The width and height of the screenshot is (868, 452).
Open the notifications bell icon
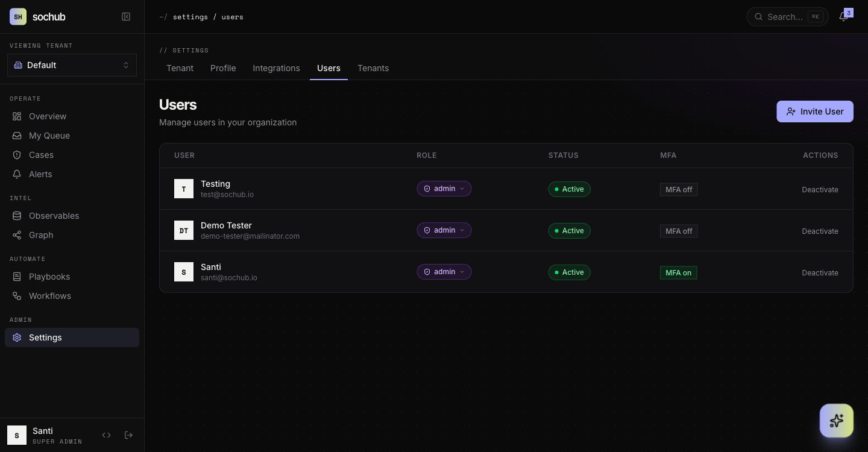tap(843, 17)
